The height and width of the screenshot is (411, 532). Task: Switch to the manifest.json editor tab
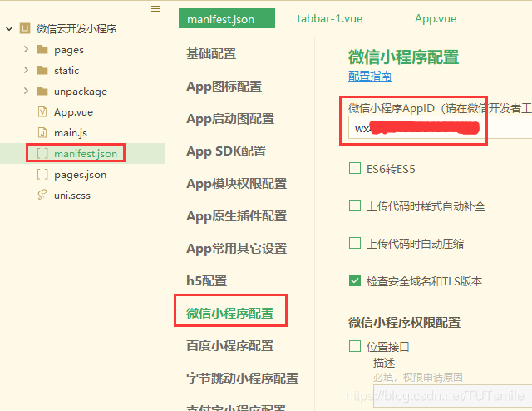[227, 18]
